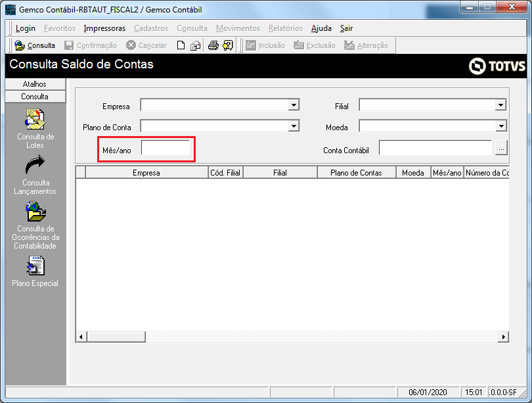Expand the Moeda dropdown
This screenshot has height=403, width=532.
[500, 126]
